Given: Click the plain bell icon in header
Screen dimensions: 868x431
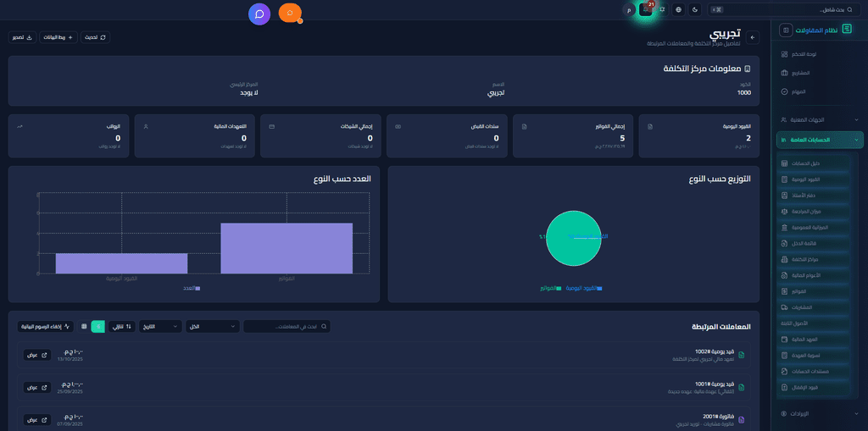Looking at the screenshot, I should click(x=662, y=9).
